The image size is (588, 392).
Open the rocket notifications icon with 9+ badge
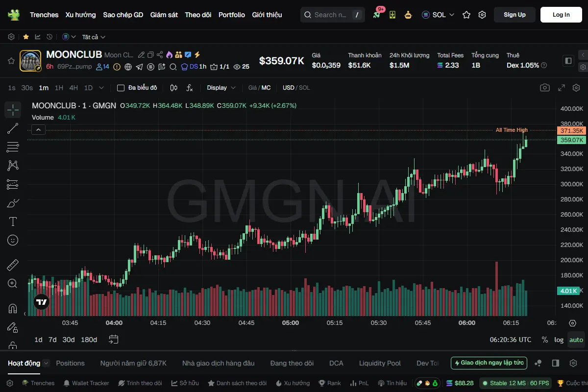click(x=377, y=15)
